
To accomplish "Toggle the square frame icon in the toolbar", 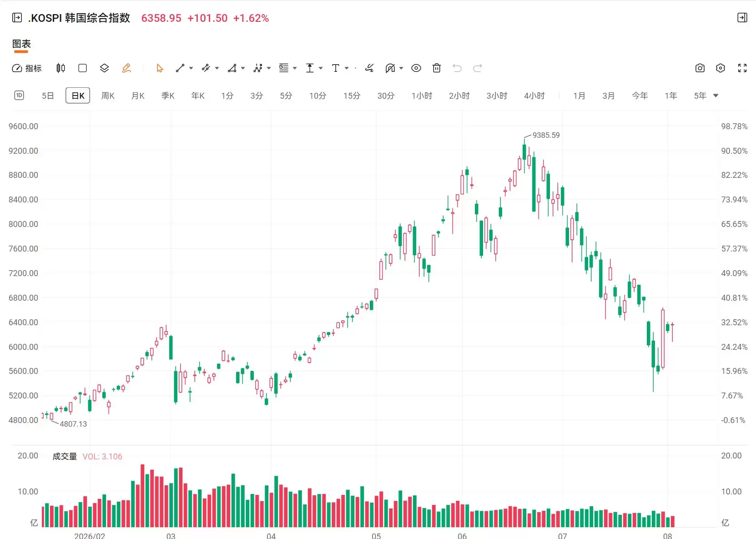I will (x=82, y=68).
